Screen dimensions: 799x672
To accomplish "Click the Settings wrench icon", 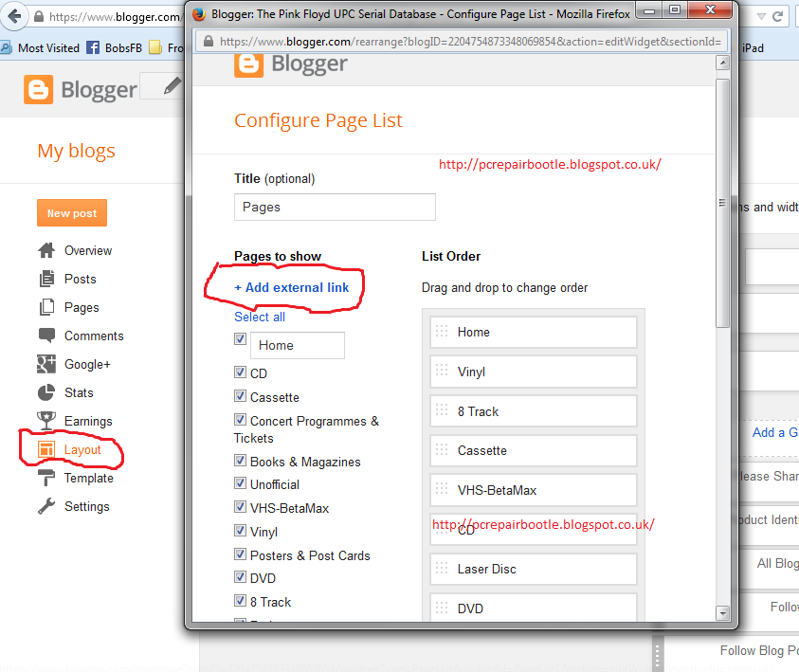I will [x=46, y=506].
